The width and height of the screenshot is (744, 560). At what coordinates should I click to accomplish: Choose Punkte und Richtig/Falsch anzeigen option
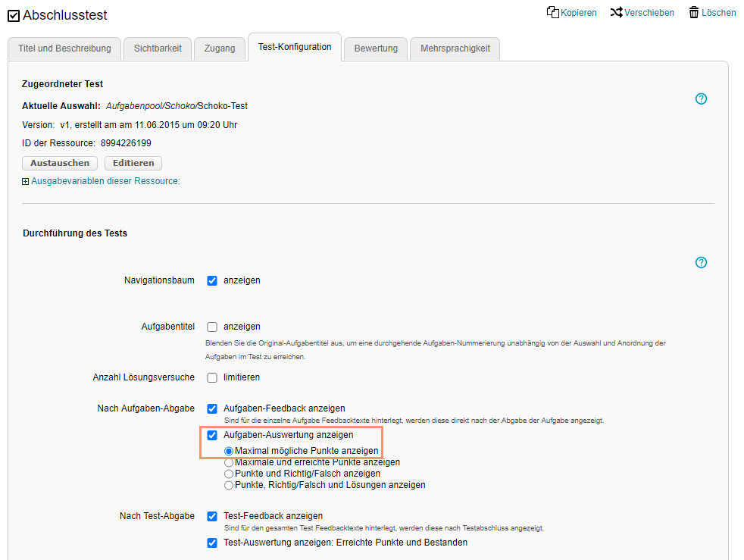click(x=229, y=474)
